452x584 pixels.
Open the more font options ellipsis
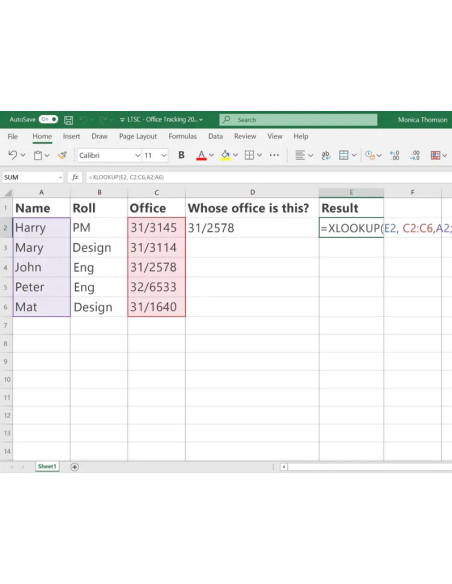tap(274, 155)
